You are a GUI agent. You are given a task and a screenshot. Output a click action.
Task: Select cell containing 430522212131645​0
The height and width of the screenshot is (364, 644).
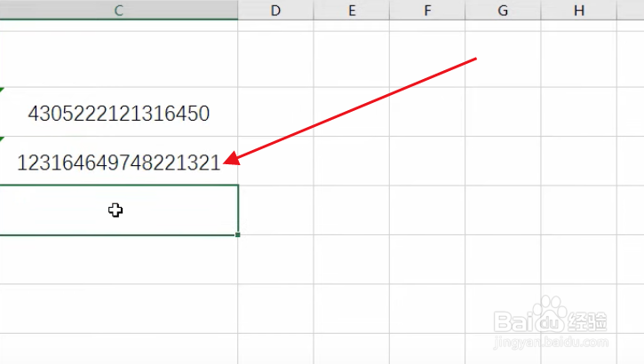pos(119,112)
